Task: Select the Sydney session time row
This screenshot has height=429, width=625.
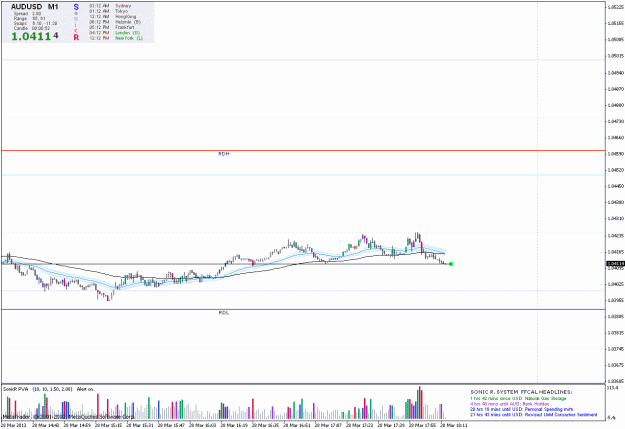Action: coord(110,6)
